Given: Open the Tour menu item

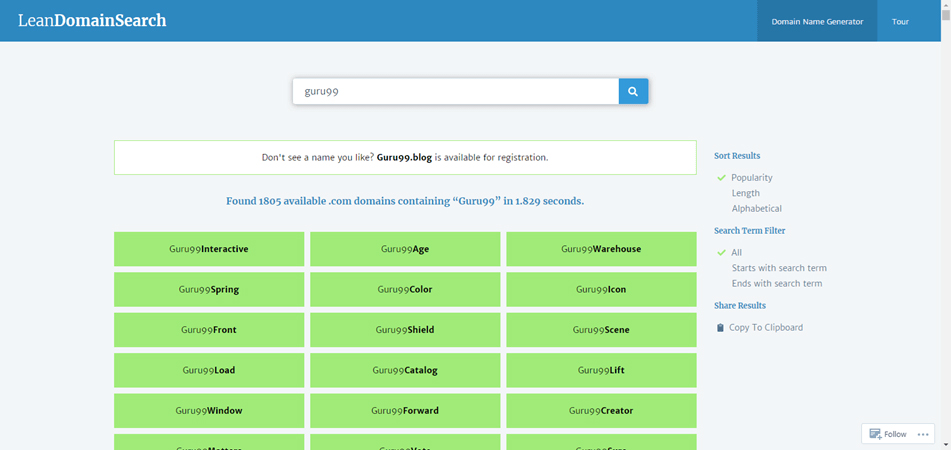Looking at the screenshot, I should pyautogui.click(x=900, y=21).
